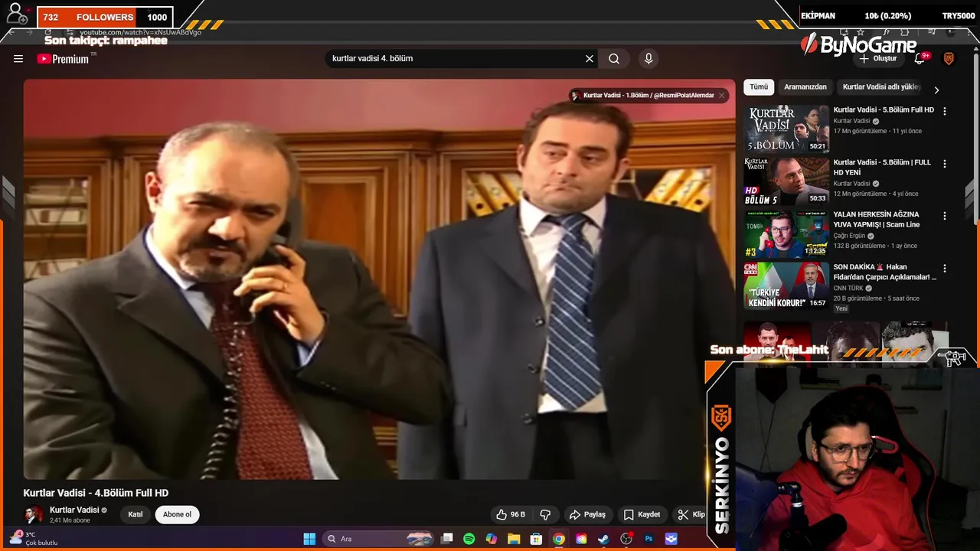Run the search with the magnifier button
The height and width of the screenshot is (551, 980).
pos(614,59)
